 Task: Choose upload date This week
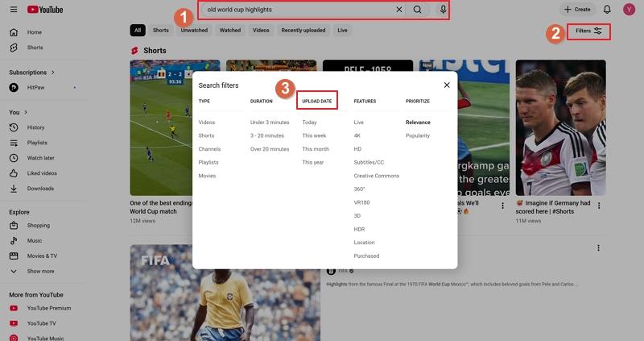(x=314, y=135)
